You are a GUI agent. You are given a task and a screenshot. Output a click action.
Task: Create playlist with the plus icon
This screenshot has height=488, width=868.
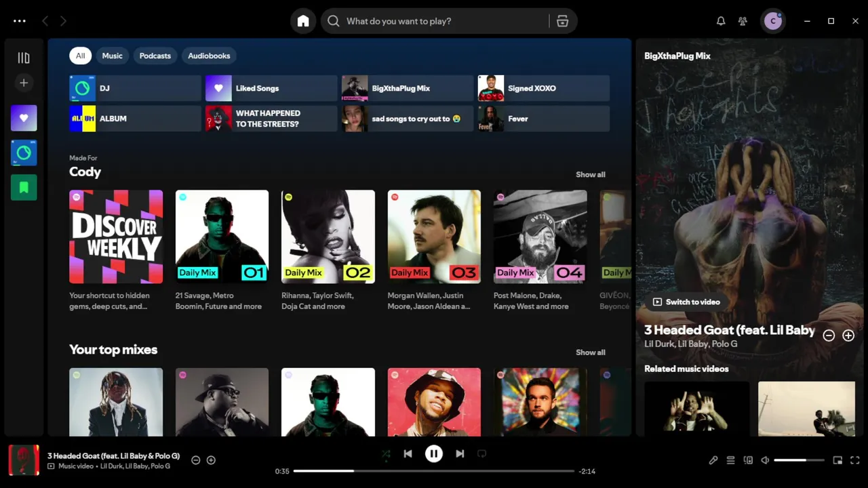(24, 83)
